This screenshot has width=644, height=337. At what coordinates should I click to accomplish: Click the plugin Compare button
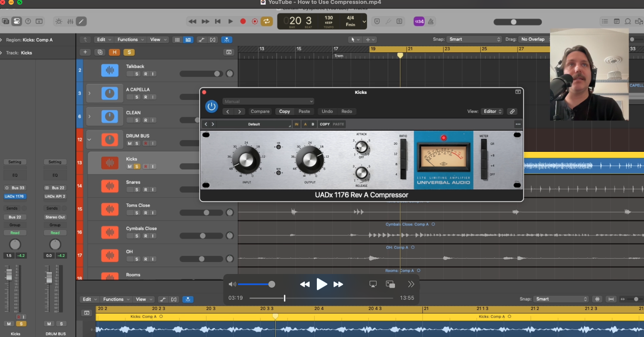click(260, 111)
